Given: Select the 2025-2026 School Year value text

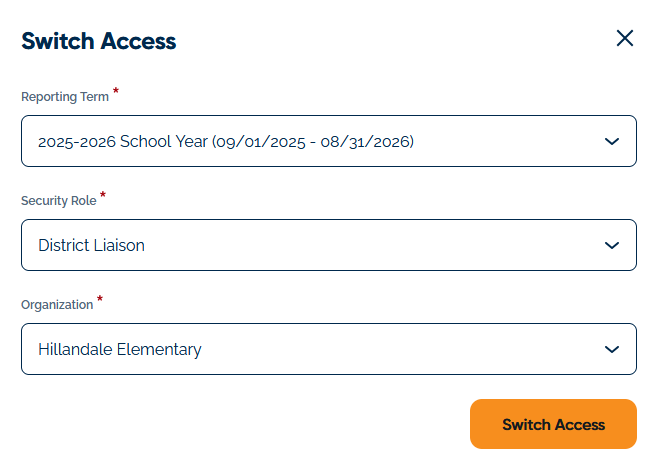Looking at the screenshot, I should (120, 142).
